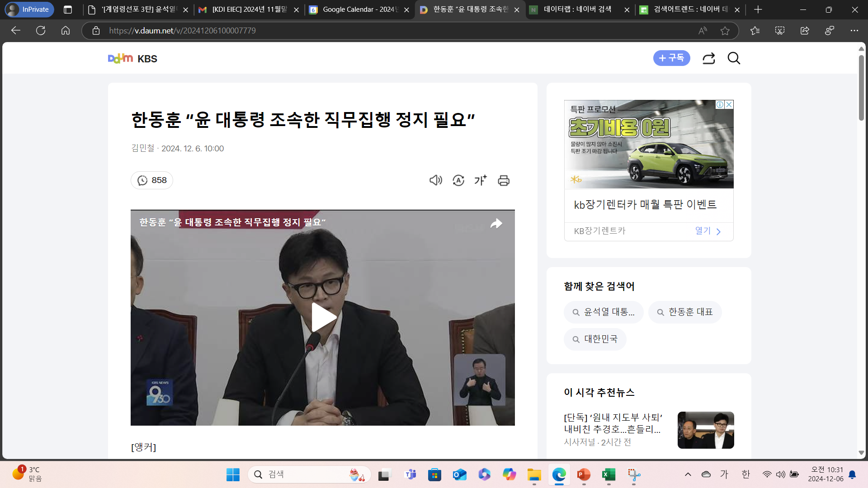Click the Daum header search icon
868x488 pixels.
pos(734,58)
